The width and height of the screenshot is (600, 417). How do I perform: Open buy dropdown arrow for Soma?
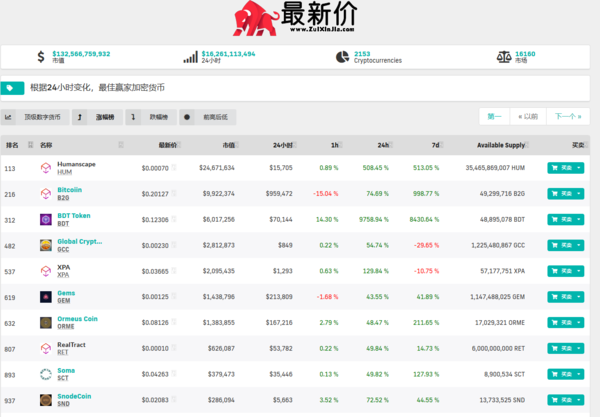pyautogui.click(x=579, y=375)
